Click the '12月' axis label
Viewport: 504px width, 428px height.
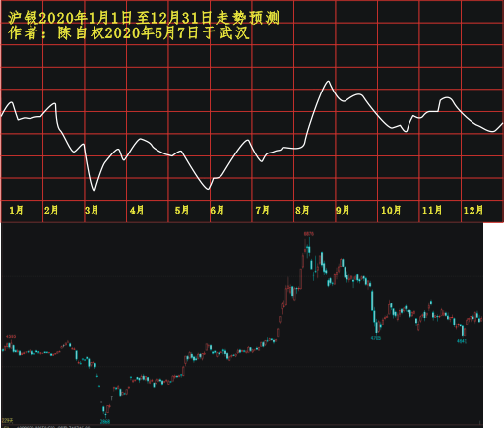click(473, 211)
